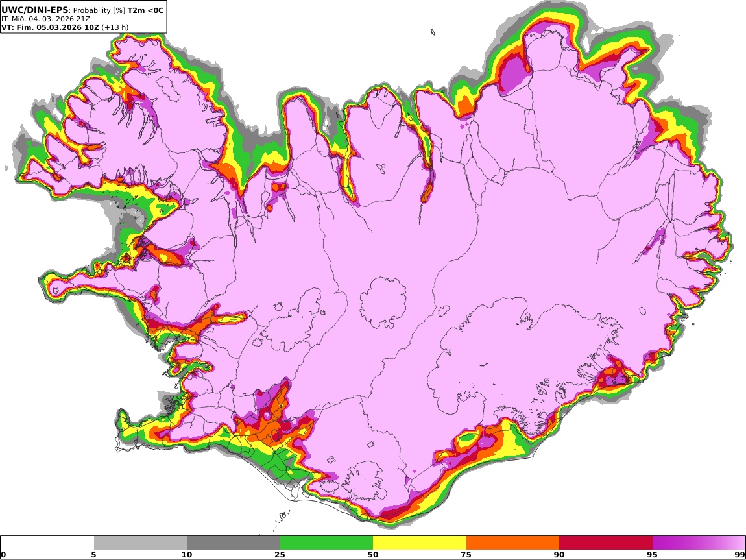Viewport: 746px width, 560px height.
Task: Click the '(+13 h)' forecast offset text
Action: click(x=115, y=27)
